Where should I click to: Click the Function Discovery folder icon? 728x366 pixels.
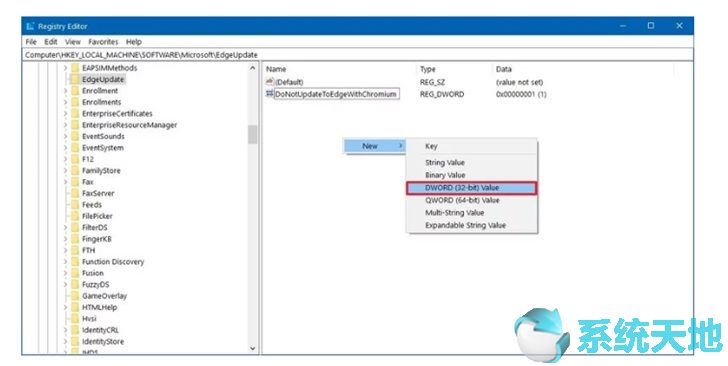(75, 261)
